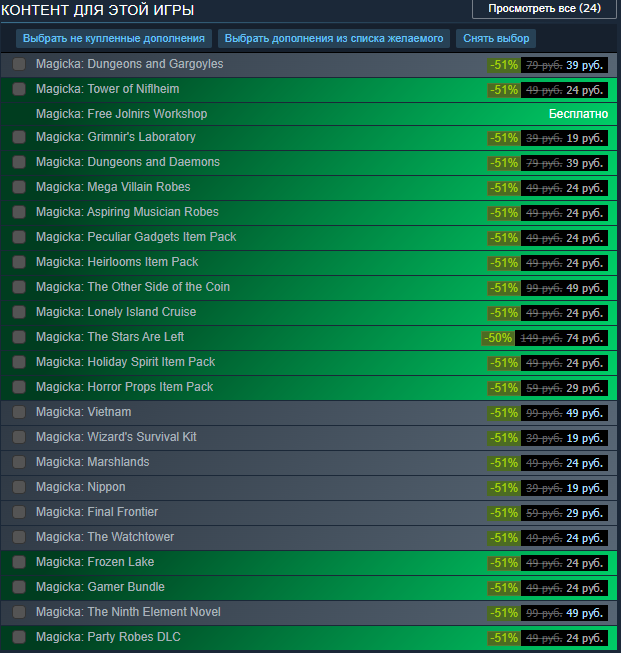The width and height of the screenshot is (621, 653).
Task: Select the Marshlands checkbox
Action: coord(19,462)
